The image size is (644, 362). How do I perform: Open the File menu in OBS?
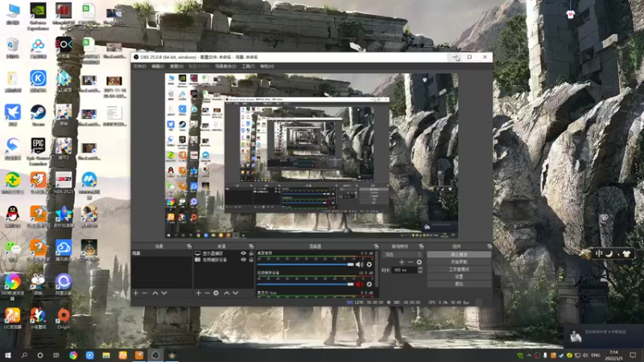point(139,66)
